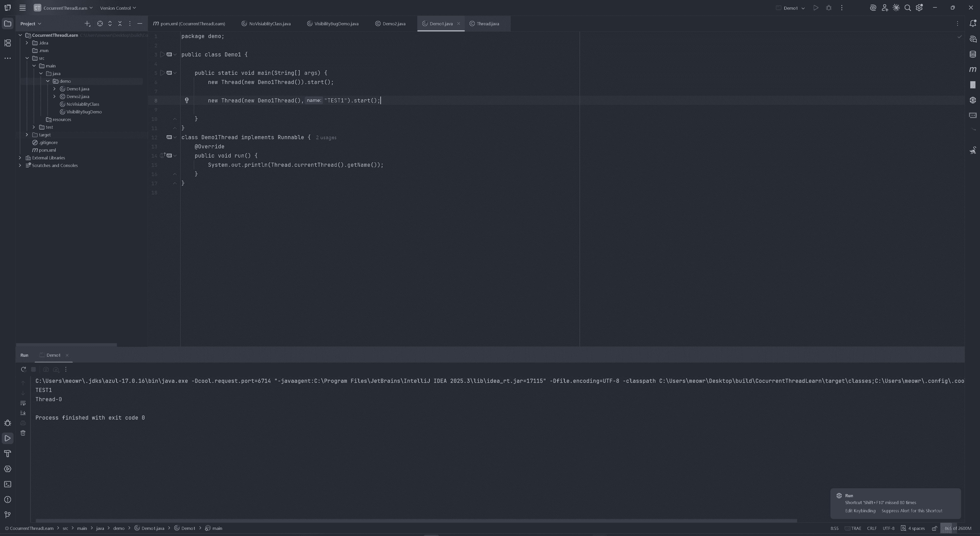Rerun Demo1 in the Run panel
This screenshot has width=980, height=536.
23,369
